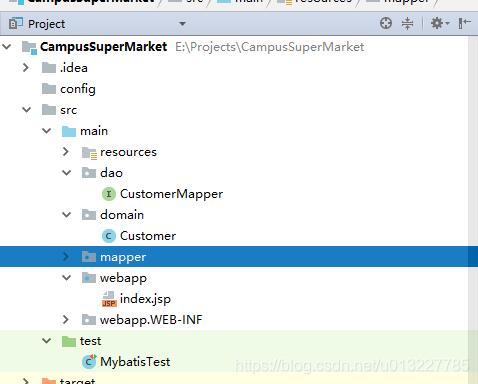Open the gear settings menu icon
This screenshot has width=478, height=384.
click(x=440, y=24)
